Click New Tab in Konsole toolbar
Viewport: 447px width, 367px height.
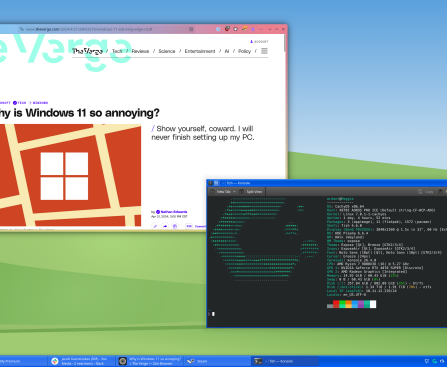pos(221,192)
